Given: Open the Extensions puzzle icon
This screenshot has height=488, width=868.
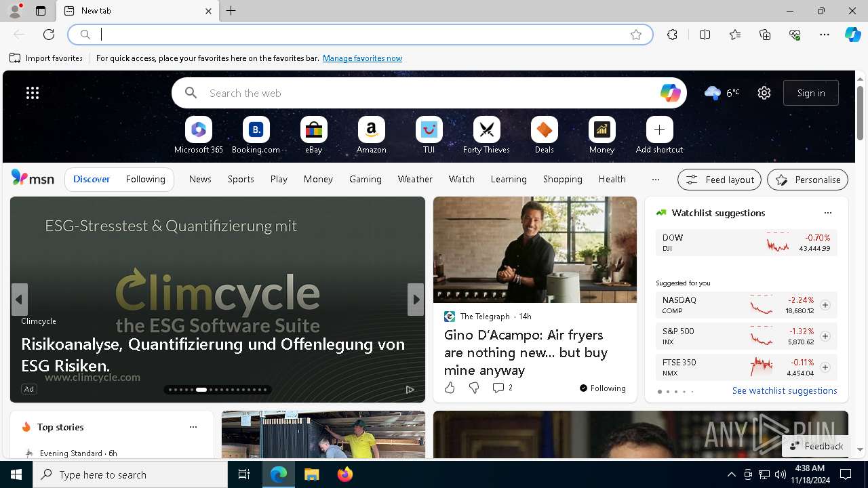Looking at the screenshot, I should tap(672, 35).
